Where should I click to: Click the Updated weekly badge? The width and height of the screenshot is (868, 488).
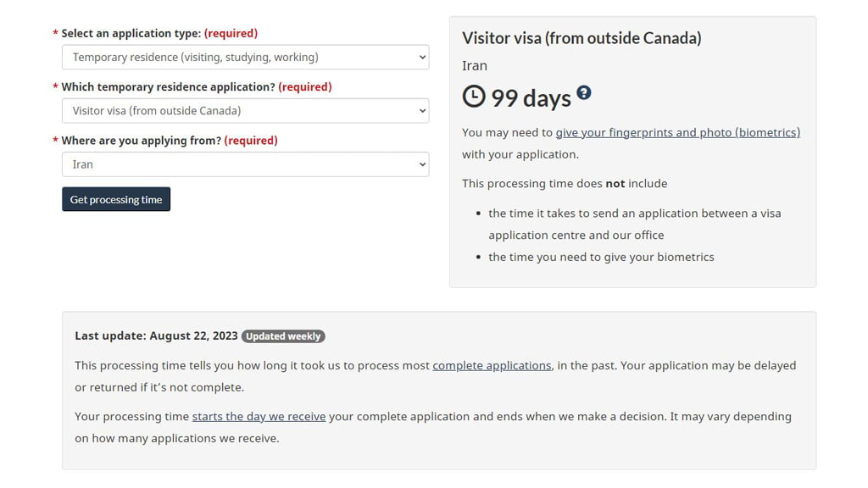pos(283,336)
